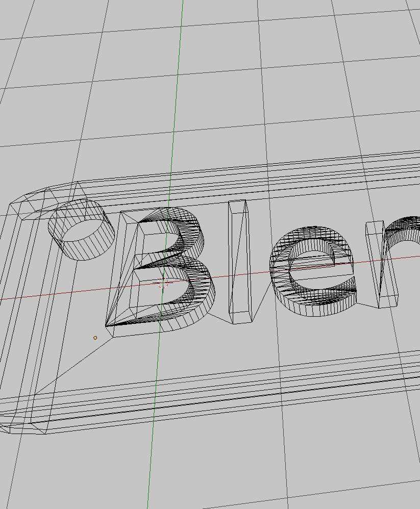Select the wireframe letter n mesh
Screen dimensions: 420x509
click(392, 262)
